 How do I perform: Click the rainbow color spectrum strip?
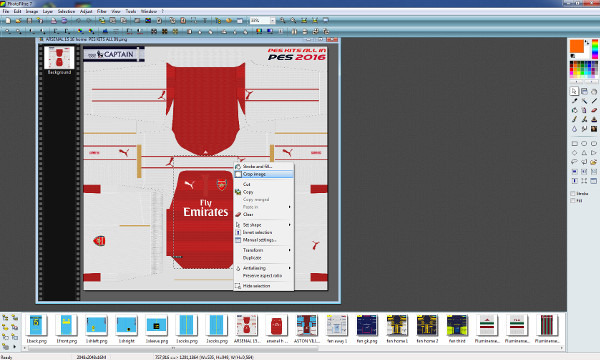pyautogui.click(x=595, y=49)
